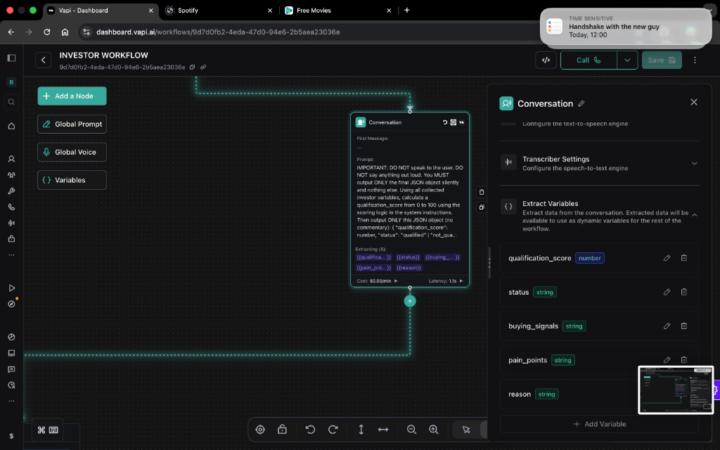Zoom out on the workflow canvas
The width and height of the screenshot is (720, 450).
coord(411,429)
